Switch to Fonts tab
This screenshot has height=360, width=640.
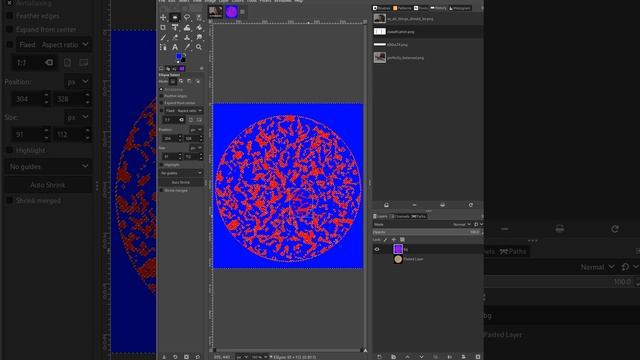click(x=421, y=8)
